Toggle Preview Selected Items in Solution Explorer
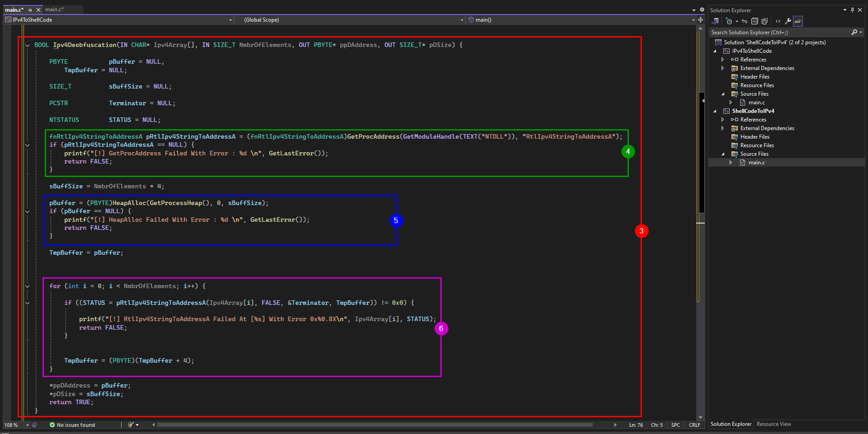 tap(798, 21)
